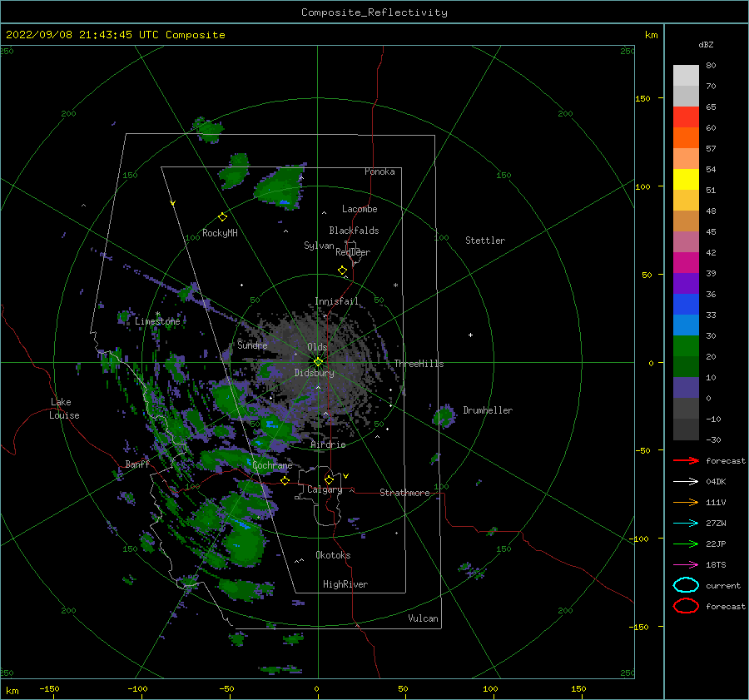Click the Innisfail town label
This screenshot has width=749, height=700.
pos(336,301)
